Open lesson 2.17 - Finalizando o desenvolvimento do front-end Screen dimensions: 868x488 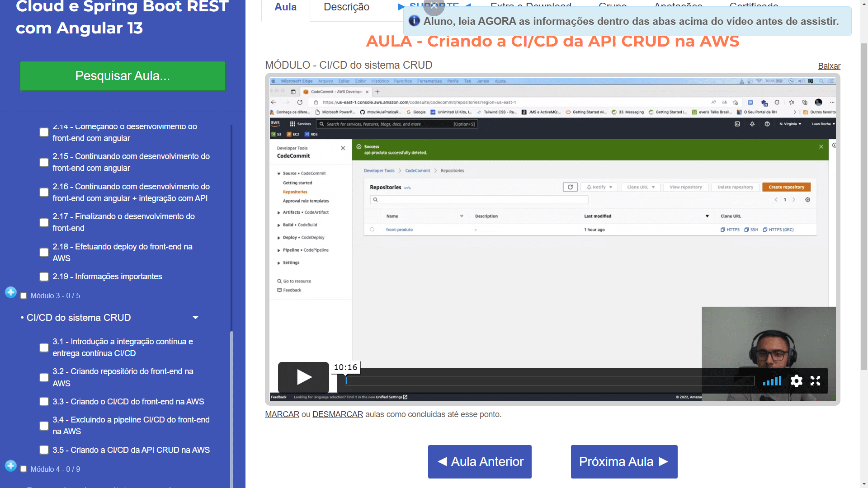coord(124,222)
